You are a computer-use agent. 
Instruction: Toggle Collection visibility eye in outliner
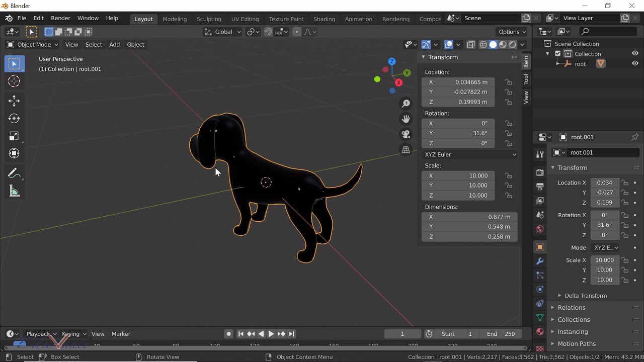[635, 54]
